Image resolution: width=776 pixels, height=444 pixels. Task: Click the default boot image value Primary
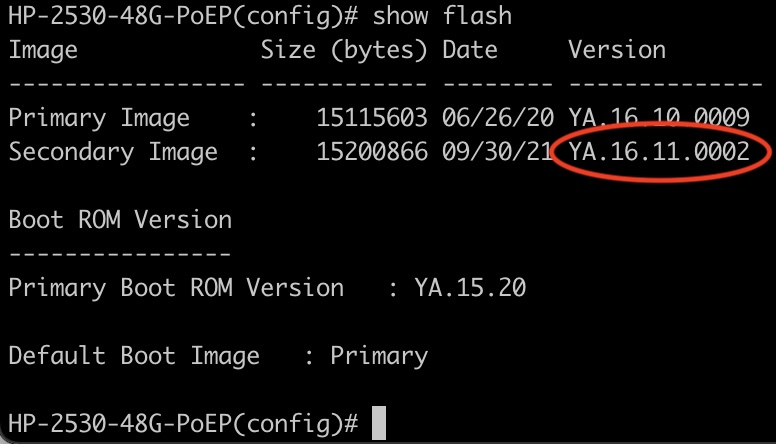pos(379,356)
